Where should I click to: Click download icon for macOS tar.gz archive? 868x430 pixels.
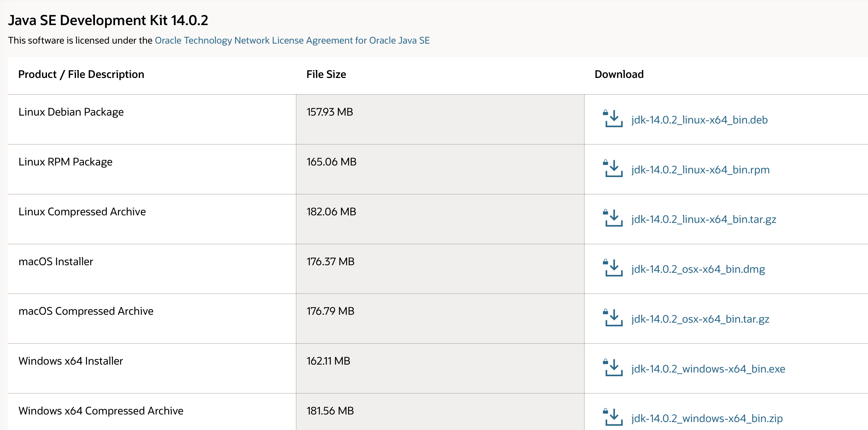(613, 318)
